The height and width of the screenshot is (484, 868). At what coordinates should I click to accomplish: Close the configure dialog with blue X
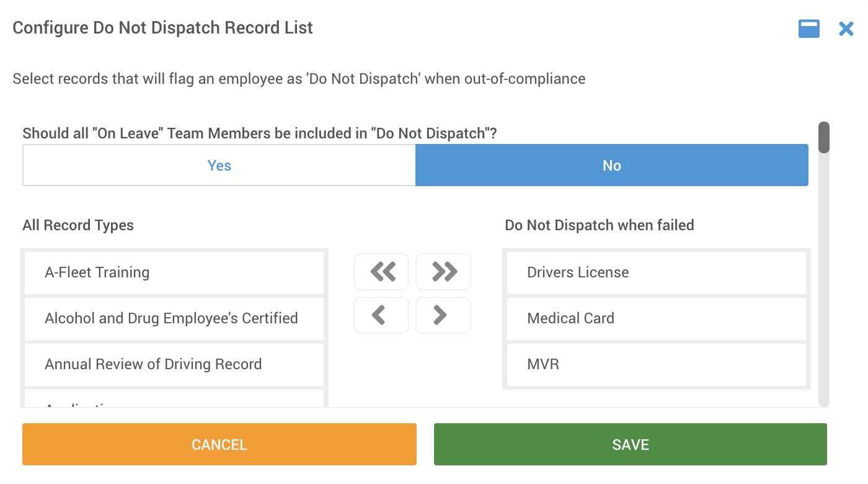[x=846, y=29]
